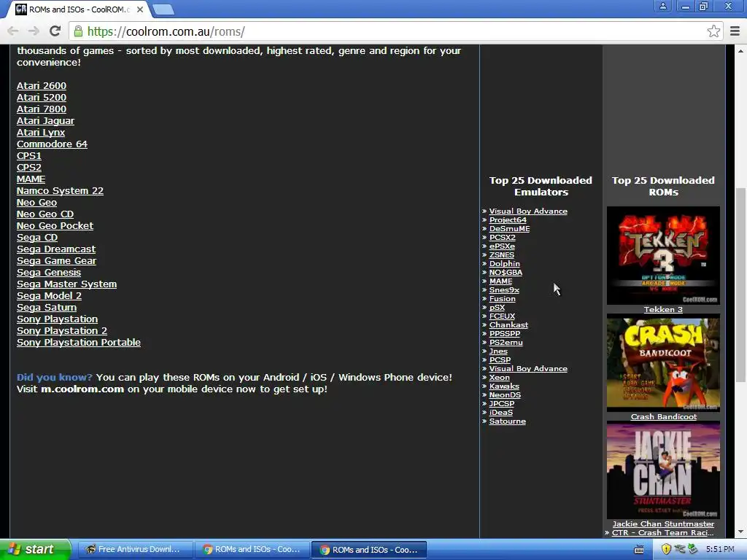Open the Atari 5200 link
The height and width of the screenshot is (560, 747).
[42, 97]
